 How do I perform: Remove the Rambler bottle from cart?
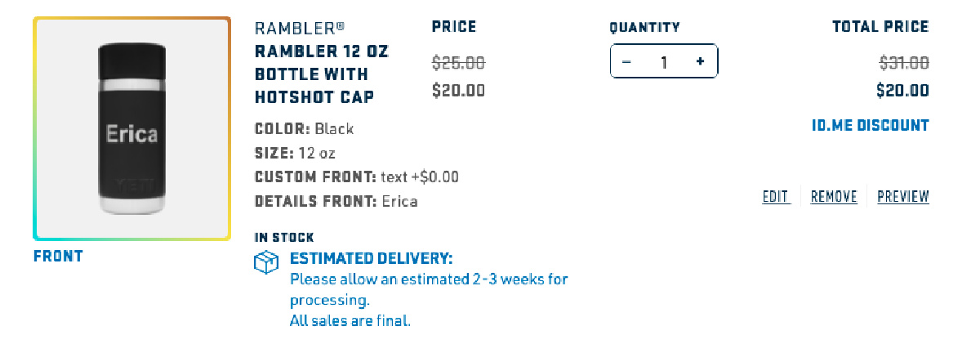[834, 197]
